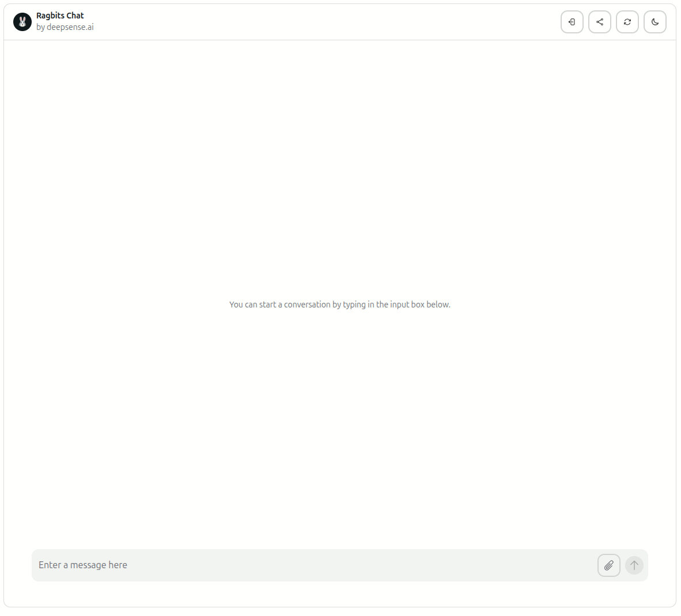Image resolution: width=681 pixels, height=616 pixels.
Task: Open sharing options from the header
Action: [599, 22]
